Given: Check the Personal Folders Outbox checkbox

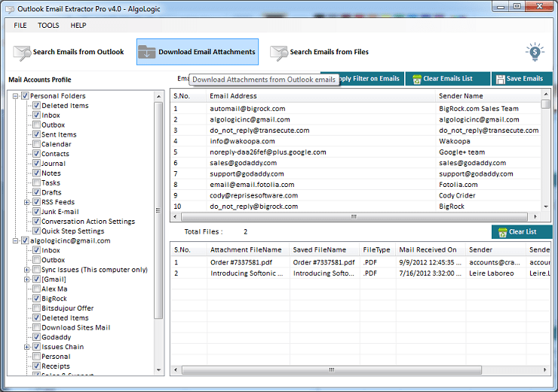Looking at the screenshot, I should pyautogui.click(x=36, y=124).
